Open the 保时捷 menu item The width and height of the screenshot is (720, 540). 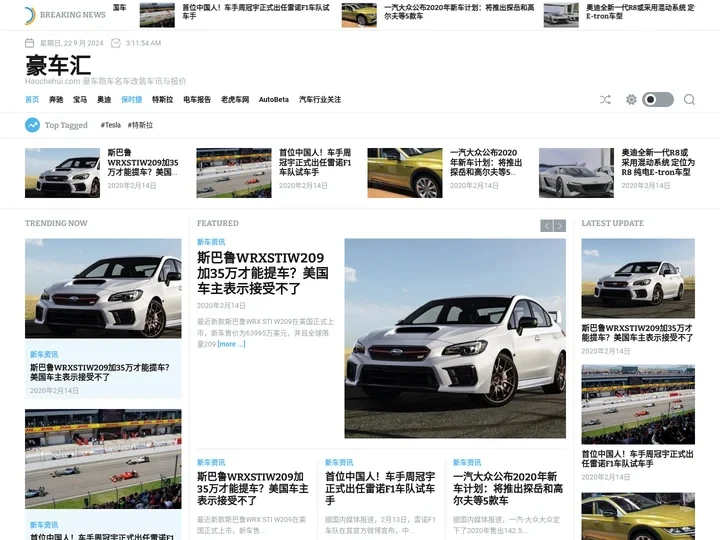(131, 99)
